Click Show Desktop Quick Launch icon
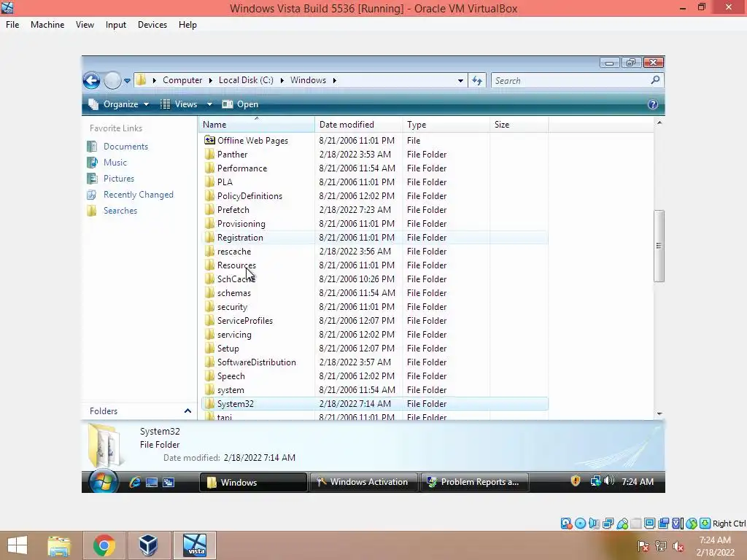Image resolution: width=747 pixels, height=560 pixels. tap(152, 482)
